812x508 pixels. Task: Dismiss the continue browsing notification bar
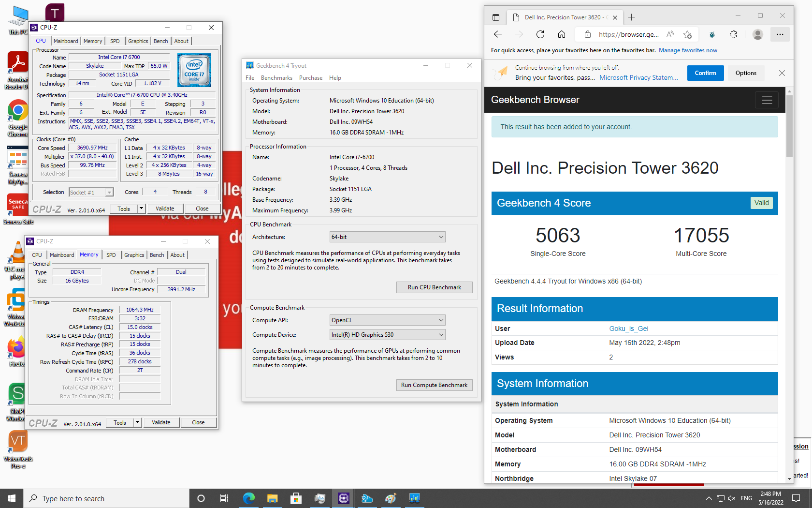(x=782, y=73)
